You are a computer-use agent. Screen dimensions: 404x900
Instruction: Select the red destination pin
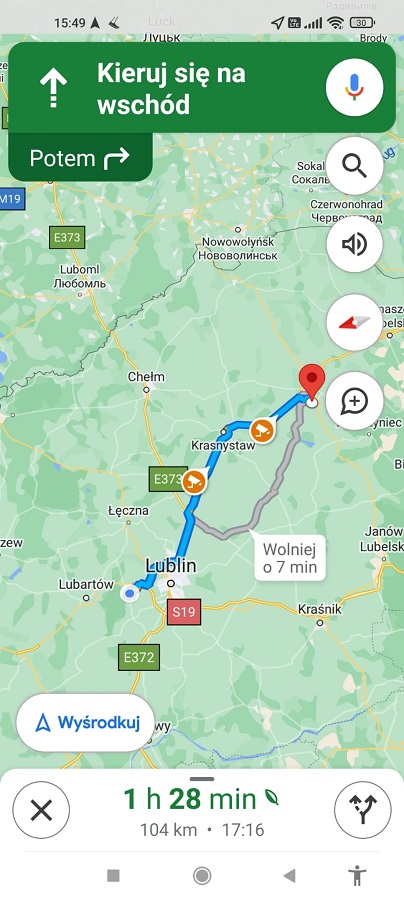tap(312, 382)
